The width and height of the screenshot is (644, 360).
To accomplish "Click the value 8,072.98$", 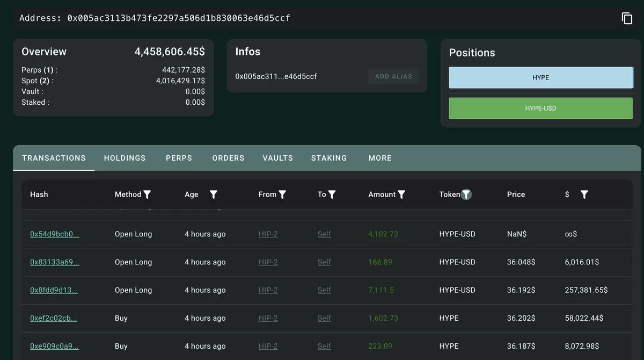I will click(x=582, y=346).
